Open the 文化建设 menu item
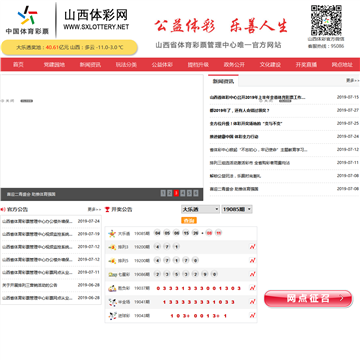This screenshot has height=360, width=360. tap(270, 65)
